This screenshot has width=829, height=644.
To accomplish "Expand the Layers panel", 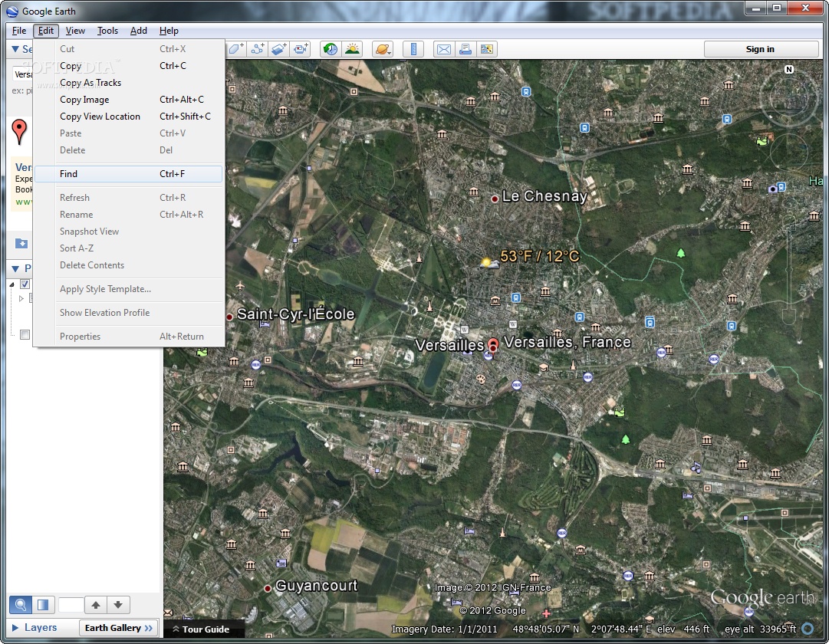I will coord(15,628).
